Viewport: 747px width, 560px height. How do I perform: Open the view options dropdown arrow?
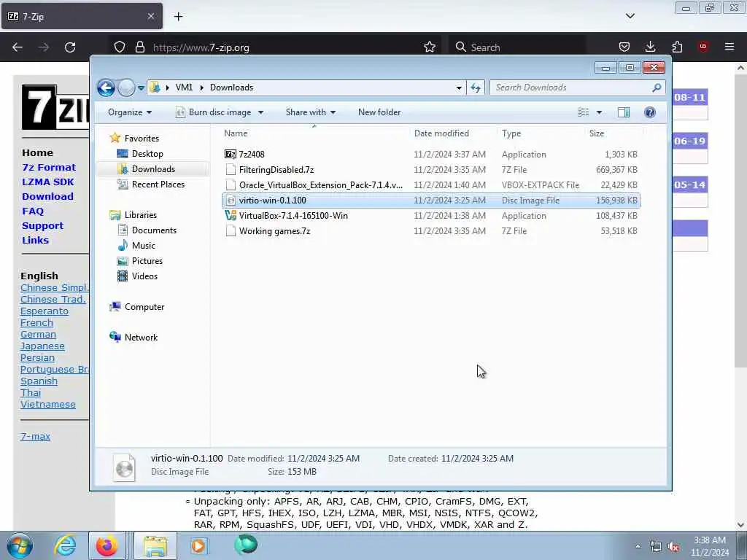pyautogui.click(x=600, y=112)
